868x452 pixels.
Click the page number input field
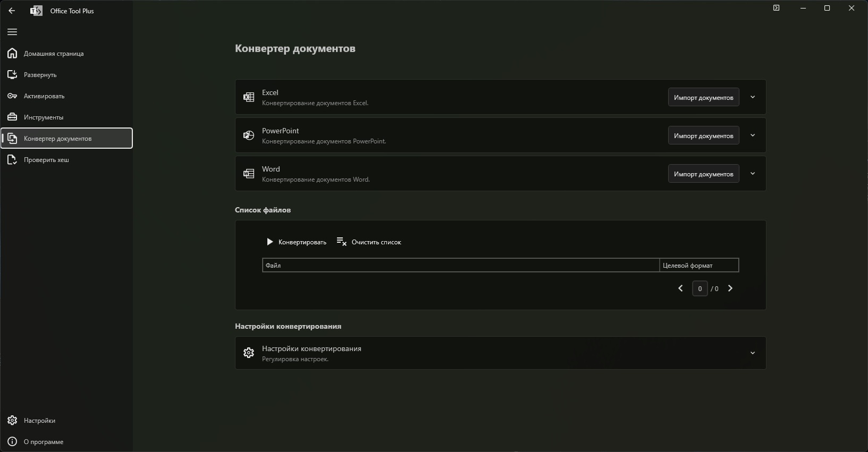point(700,288)
